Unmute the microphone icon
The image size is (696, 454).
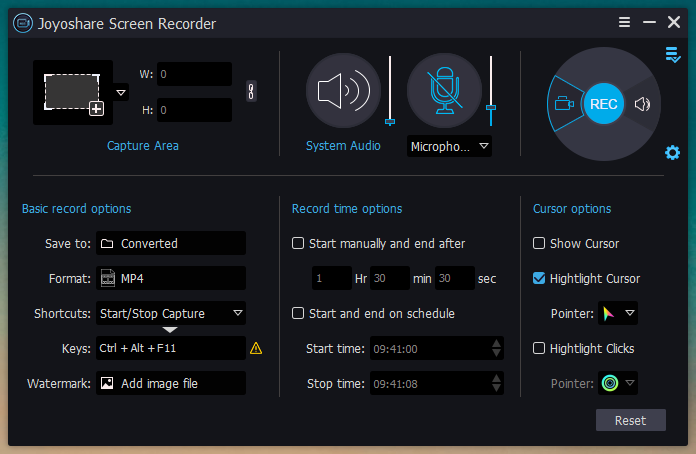(x=444, y=91)
